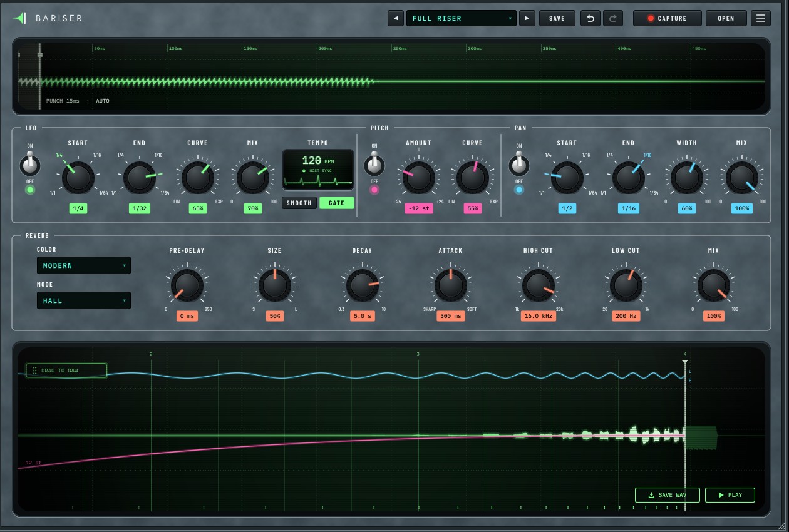Viewport: 789px width, 532px height.
Task: Go to next preset with right arrow
Action: (527, 18)
